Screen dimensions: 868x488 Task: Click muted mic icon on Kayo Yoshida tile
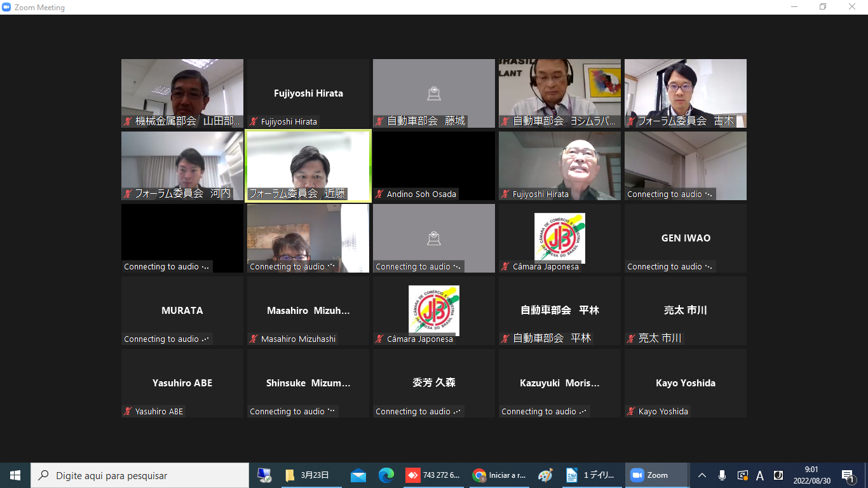click(x=631, y=412)
